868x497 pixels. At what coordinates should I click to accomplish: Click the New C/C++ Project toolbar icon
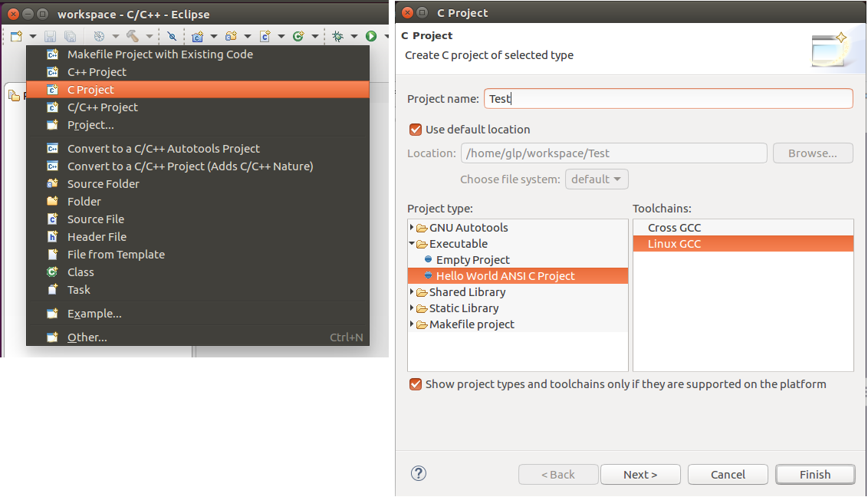click(198, 37)
